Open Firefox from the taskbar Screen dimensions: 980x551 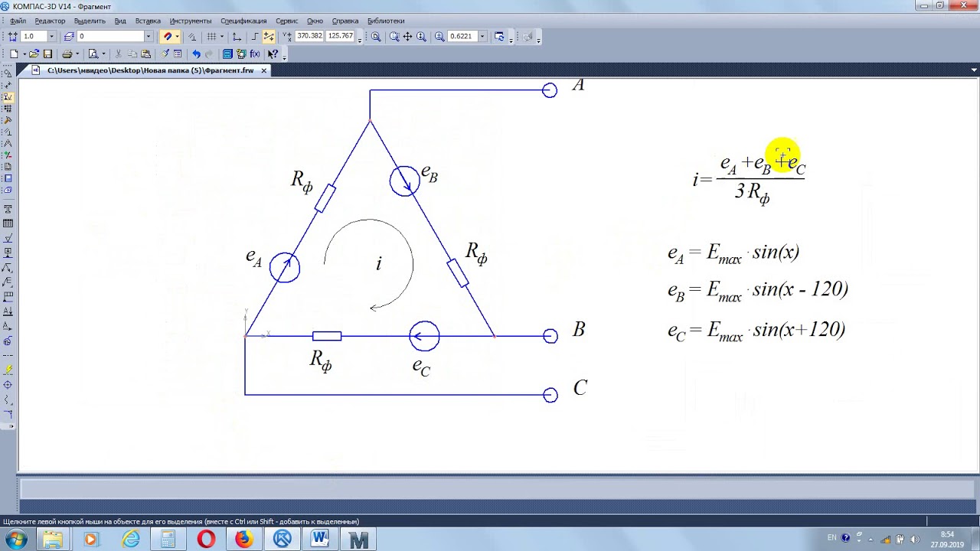(244, 540)
